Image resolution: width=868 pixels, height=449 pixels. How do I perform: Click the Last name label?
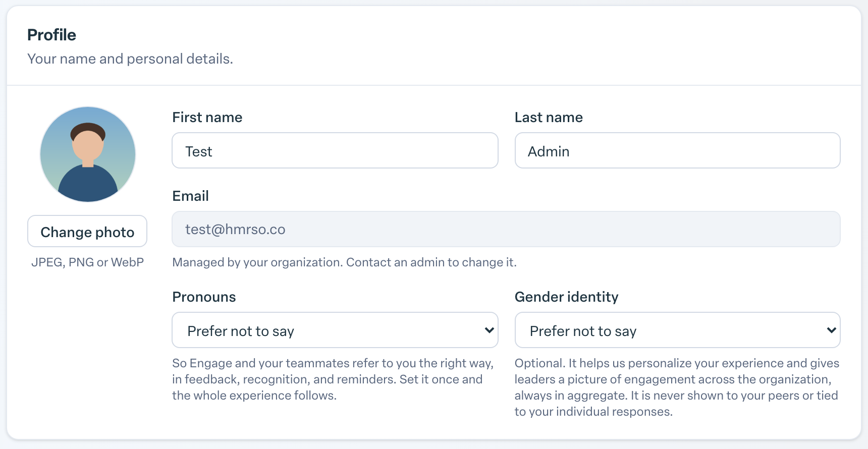tap(549, 118)
